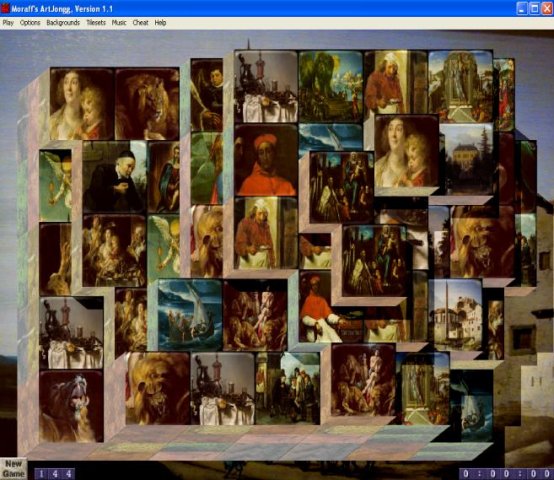Choose the obelisk town square tile
The image size is (554, 480).
[455, 315]
